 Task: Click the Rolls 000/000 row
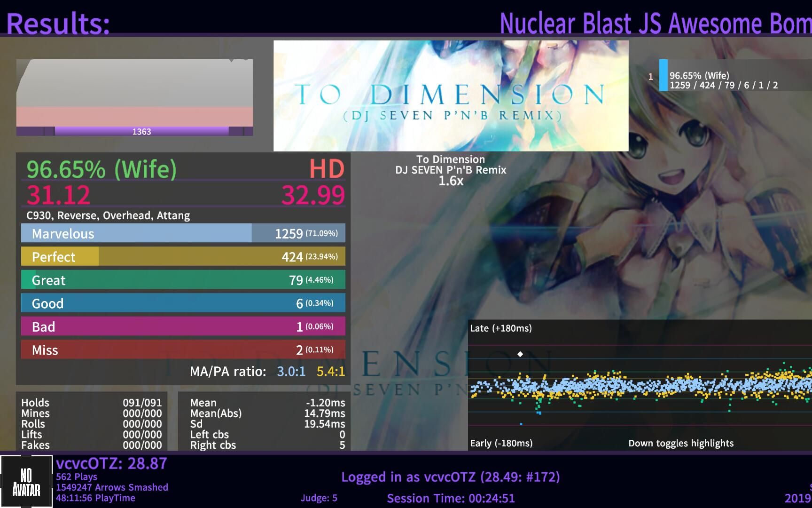pyautogui.click(x=92, y=424)
